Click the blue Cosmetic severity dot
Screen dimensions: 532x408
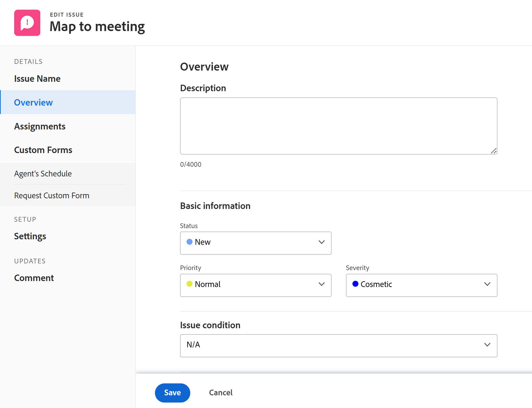coord(355,284)
